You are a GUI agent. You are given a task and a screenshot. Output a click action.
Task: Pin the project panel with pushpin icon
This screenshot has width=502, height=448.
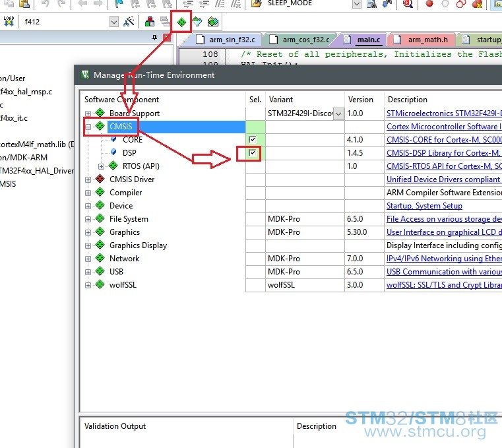coord(154,38)
